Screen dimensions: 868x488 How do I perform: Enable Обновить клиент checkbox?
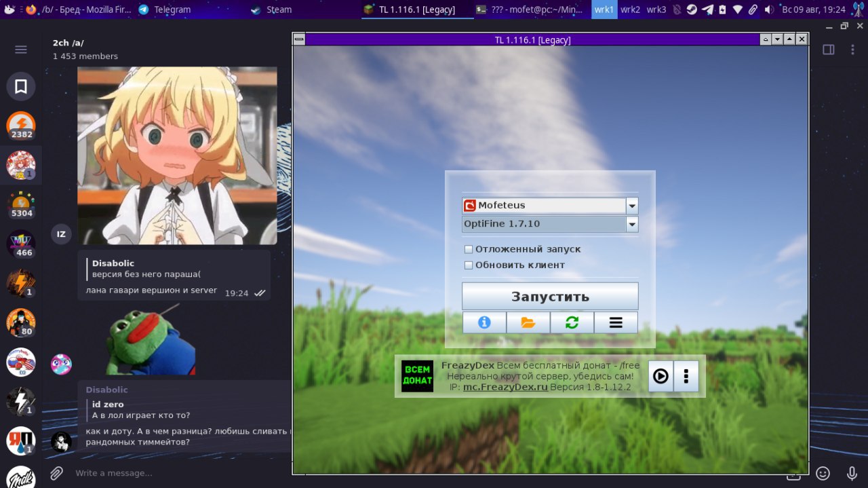tap(468, 265)
